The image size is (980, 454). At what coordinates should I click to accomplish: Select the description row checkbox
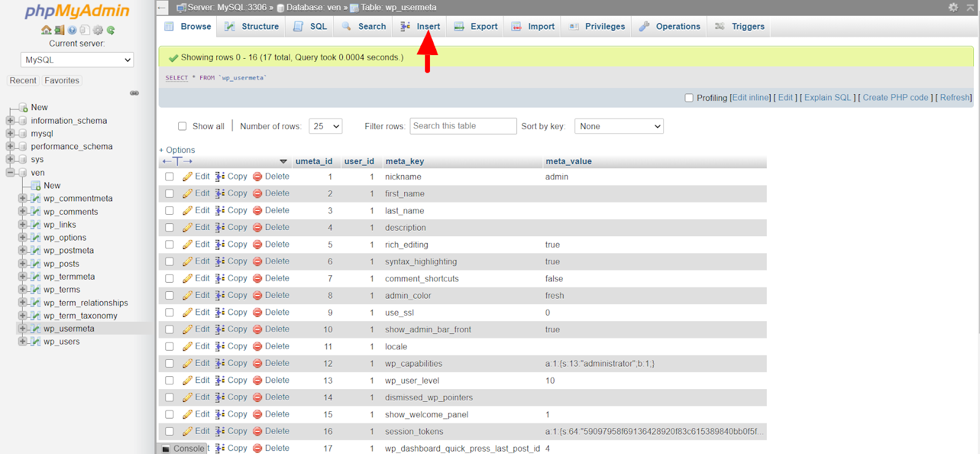click(x=170, y=228)
